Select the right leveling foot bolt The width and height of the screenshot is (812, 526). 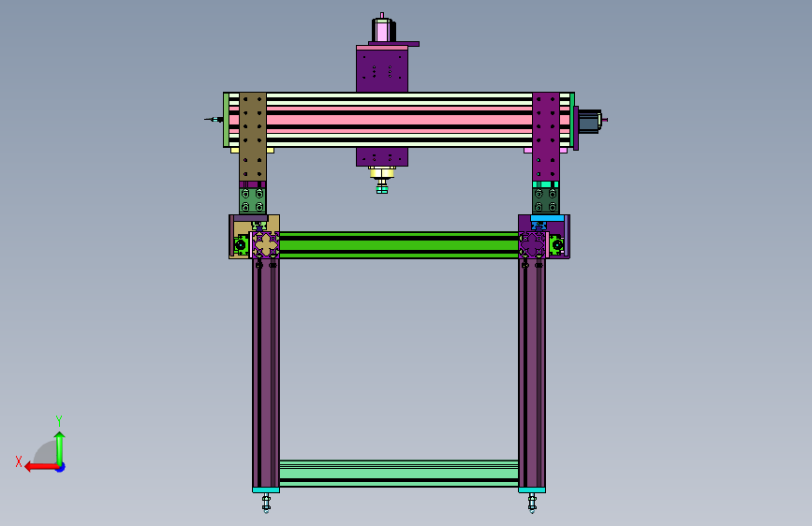pyautogui.click(x=532, y=503)
